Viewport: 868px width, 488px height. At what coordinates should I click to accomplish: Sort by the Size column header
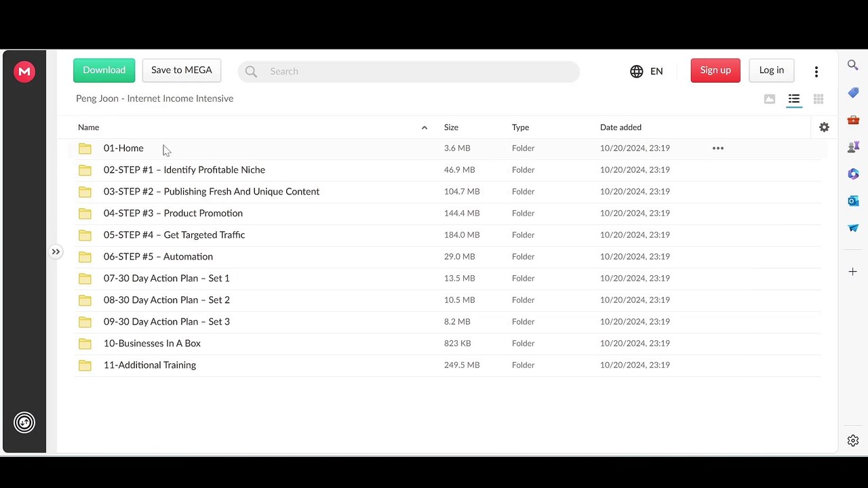coord(451,127)
